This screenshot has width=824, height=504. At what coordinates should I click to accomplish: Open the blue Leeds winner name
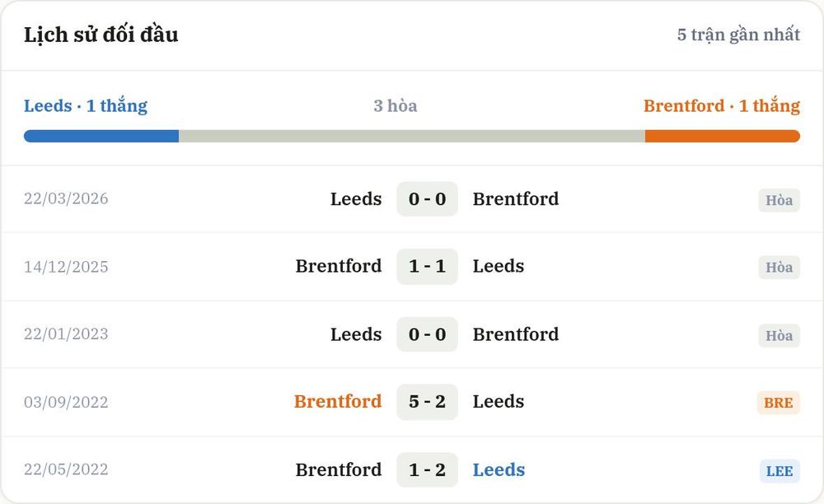point(499,469)
